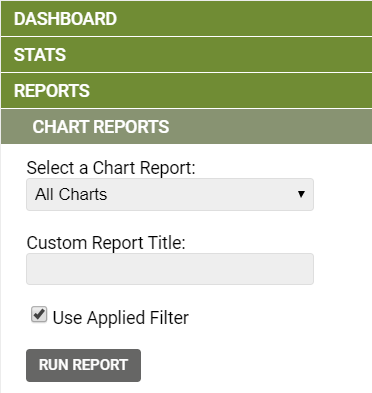Expand the STATS panel header

point(186,55)
